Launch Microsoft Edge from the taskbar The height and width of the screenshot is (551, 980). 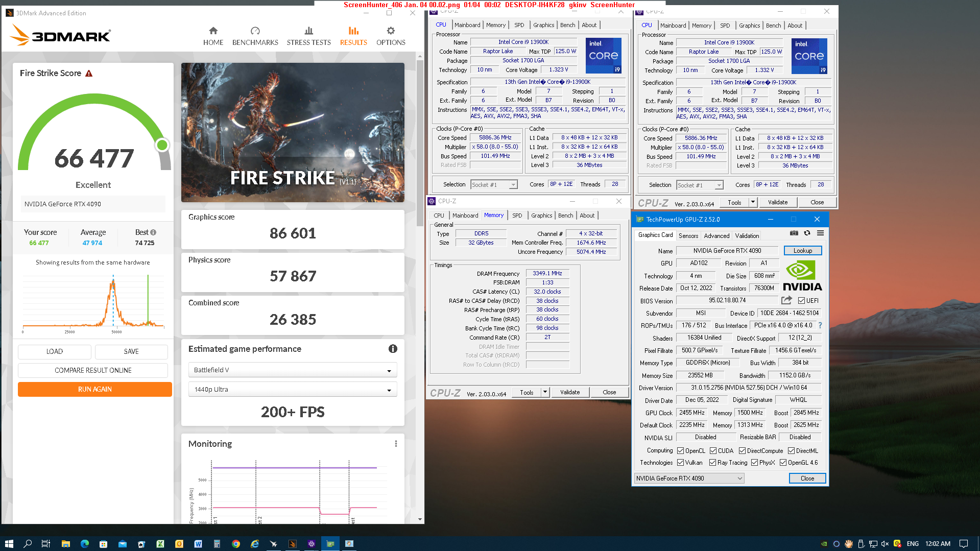(x=84, y=544)
